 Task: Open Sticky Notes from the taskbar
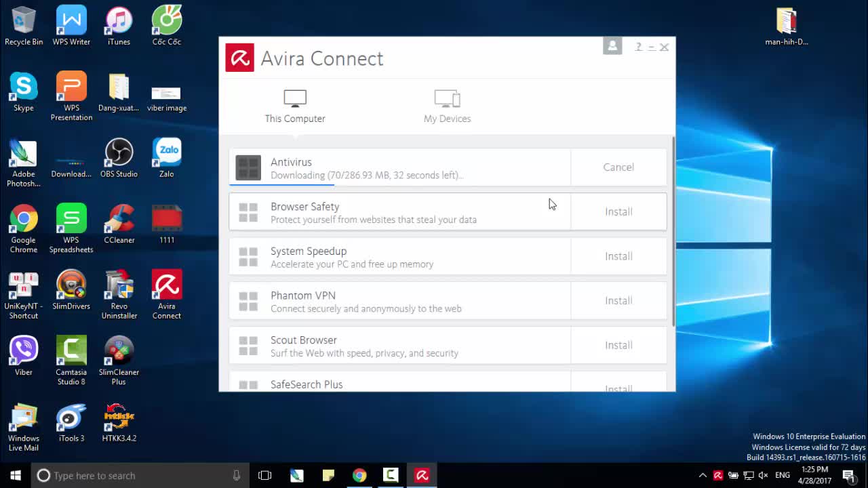point(328,476)
